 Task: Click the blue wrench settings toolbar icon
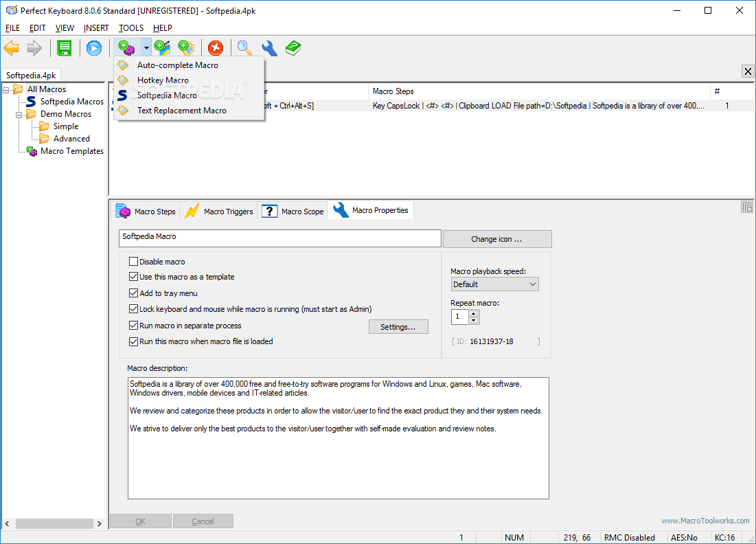[269, 48]
